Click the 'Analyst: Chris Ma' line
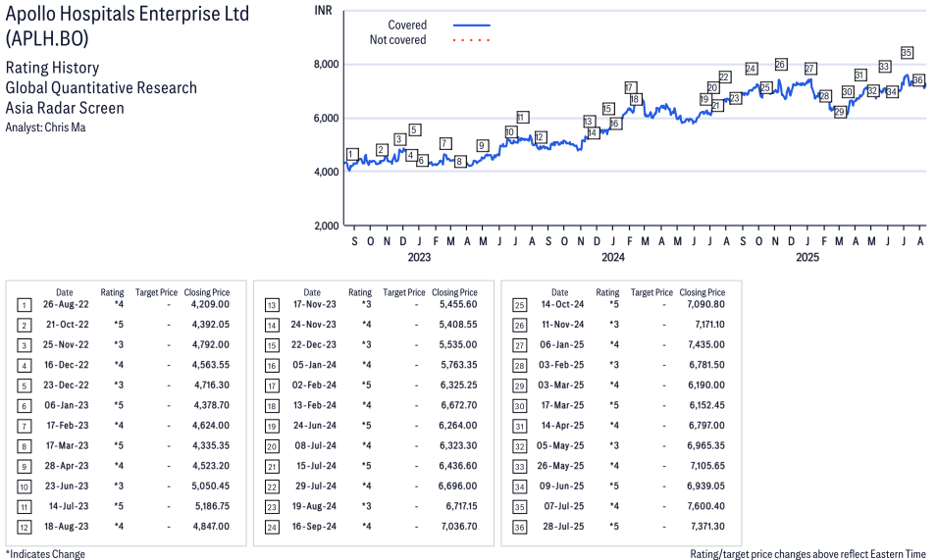Viewport: 937px width, 560px height. (x=45, y=127)
